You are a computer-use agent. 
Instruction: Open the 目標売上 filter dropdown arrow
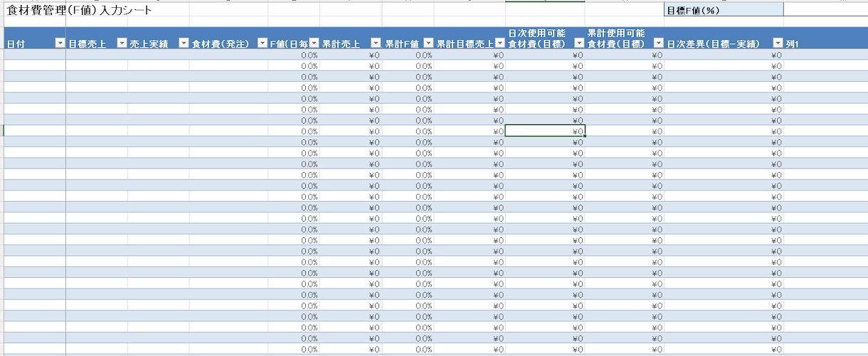coord(122,44)
